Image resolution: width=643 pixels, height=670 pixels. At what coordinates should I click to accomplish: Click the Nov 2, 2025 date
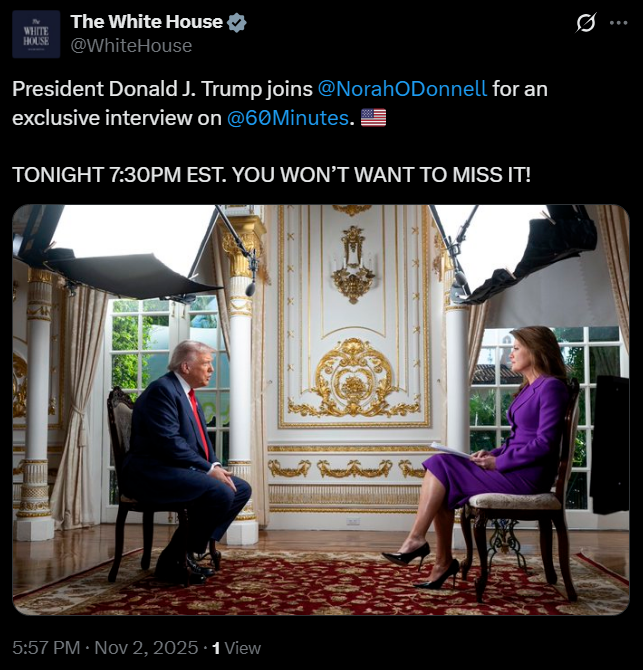tap(146, 648)
